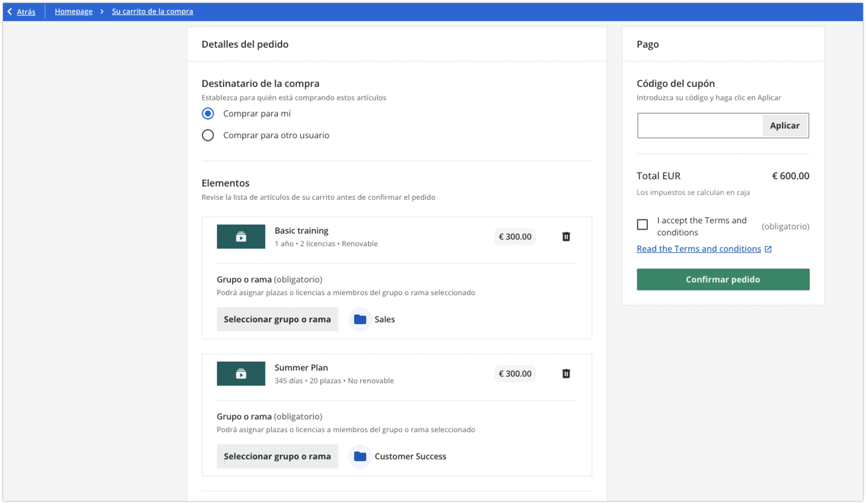Open group selector for Summer Plan
Viewport: 866px width, 504px height.
click(277, 456)
